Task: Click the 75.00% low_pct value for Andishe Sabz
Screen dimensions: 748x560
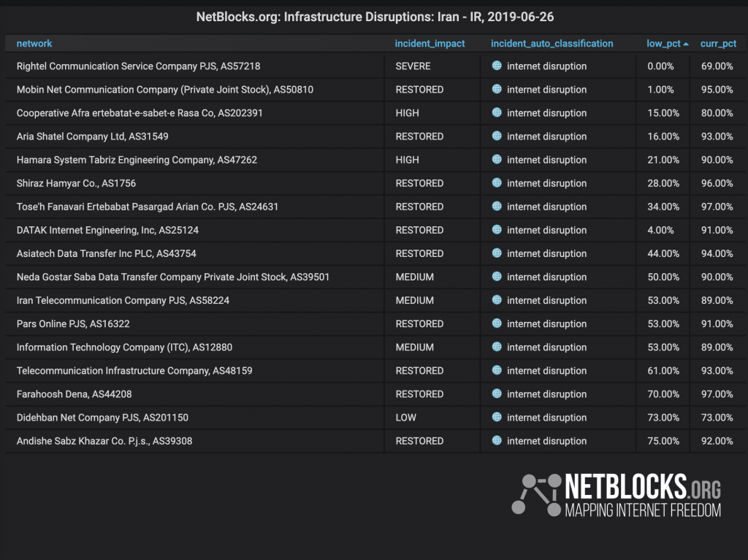Action: 663,441
